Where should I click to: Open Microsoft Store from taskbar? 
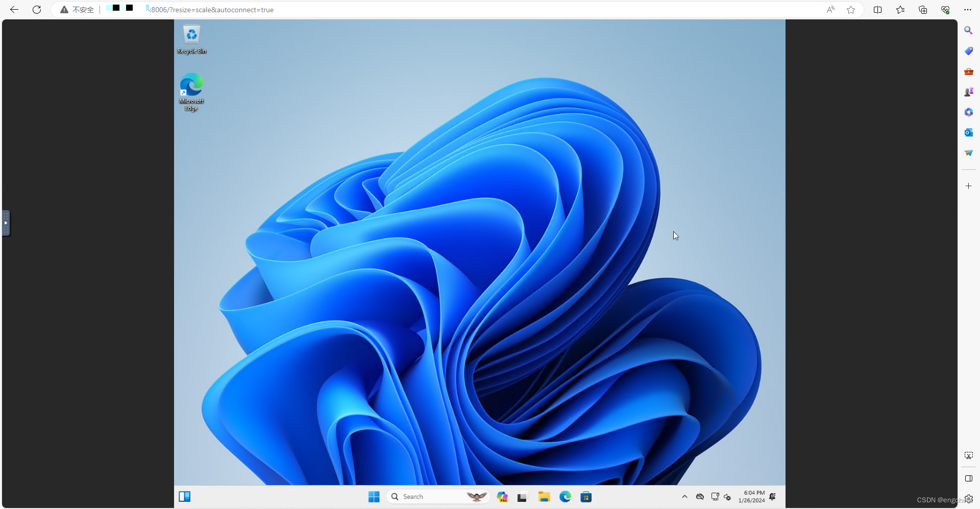[586, 497]
